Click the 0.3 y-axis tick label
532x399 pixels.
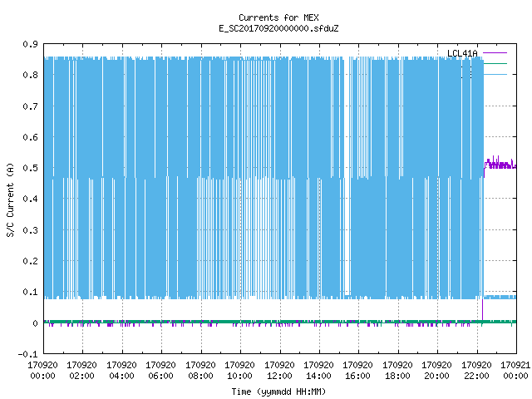[x=30, y=230]
